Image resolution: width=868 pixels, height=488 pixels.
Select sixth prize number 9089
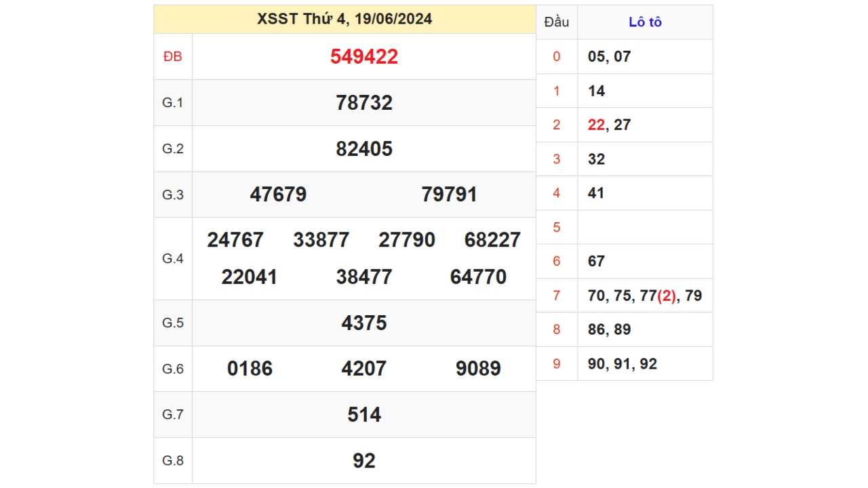pos(478,369)
